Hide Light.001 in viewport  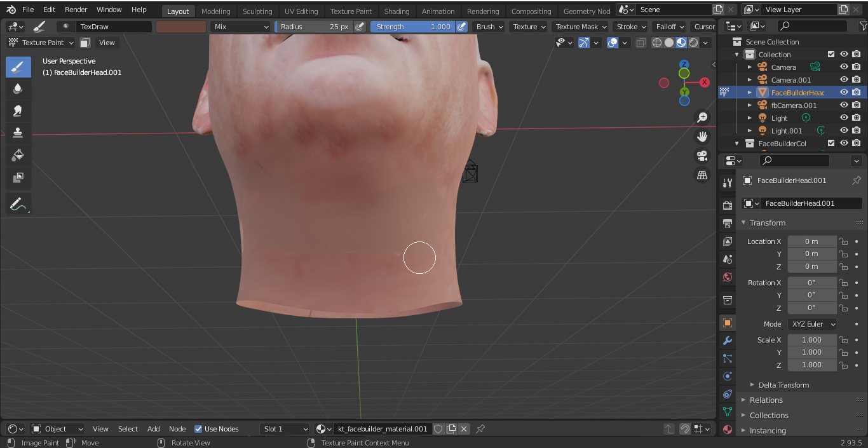pos(844,130)
